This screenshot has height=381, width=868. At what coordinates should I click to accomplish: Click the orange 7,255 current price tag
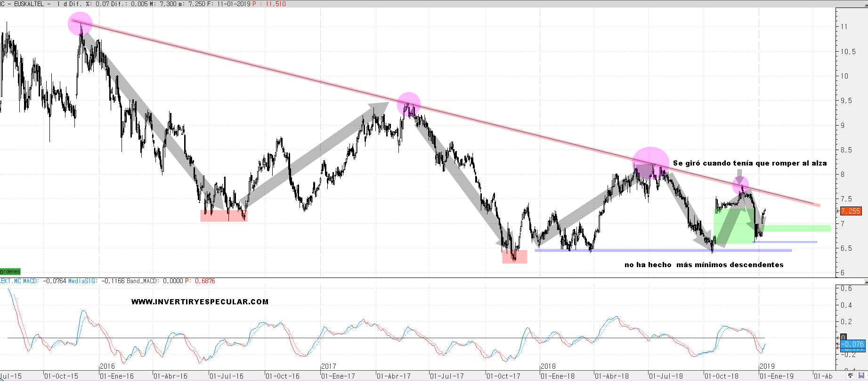click(851, 211)
